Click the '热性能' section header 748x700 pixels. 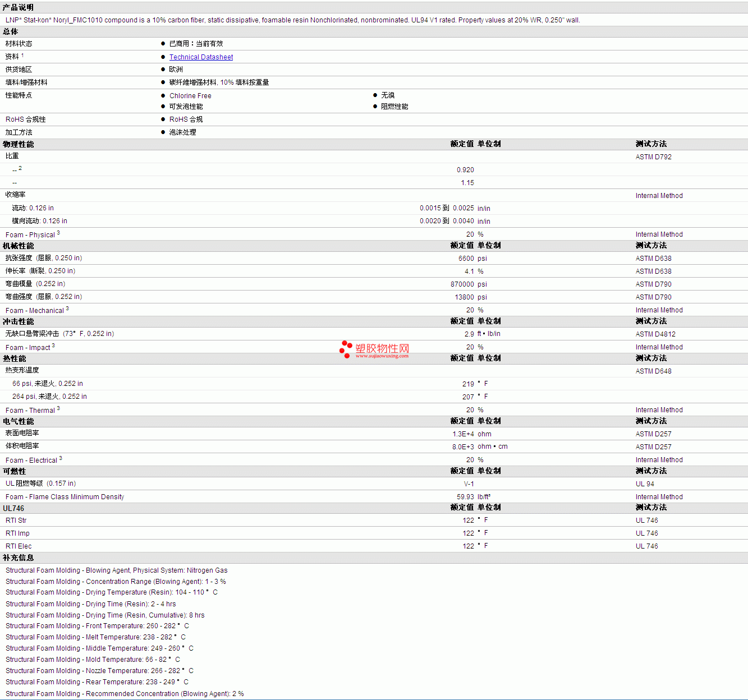tap(15, 358)
